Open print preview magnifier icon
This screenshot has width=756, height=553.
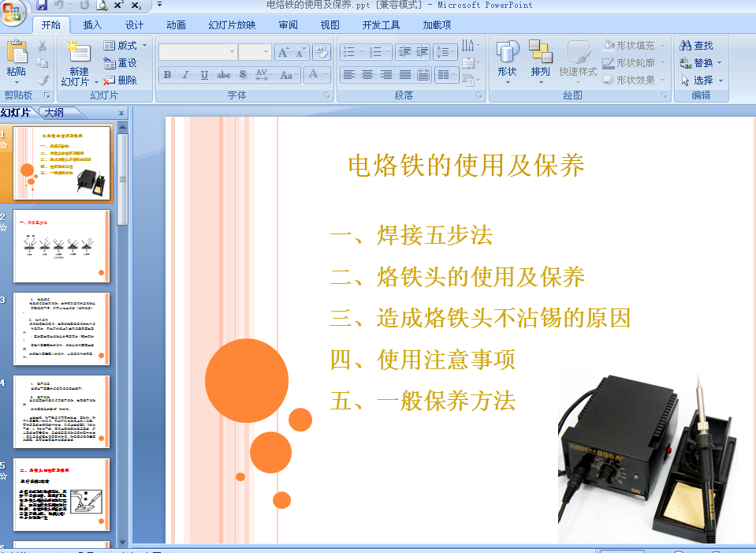point(102,6)
